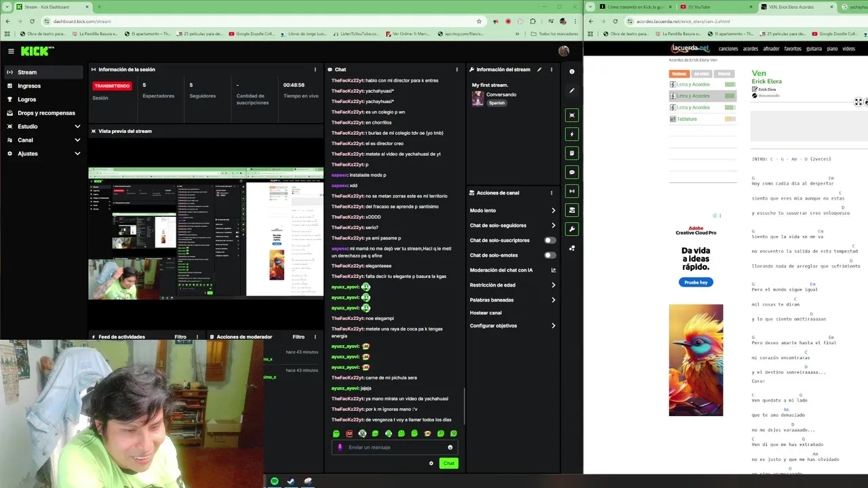The height and width of the screenshot is (488, 868).
Task: Bookmark Kick dashboard page with star
Action: pyautogui.click(x=479, y=21)
